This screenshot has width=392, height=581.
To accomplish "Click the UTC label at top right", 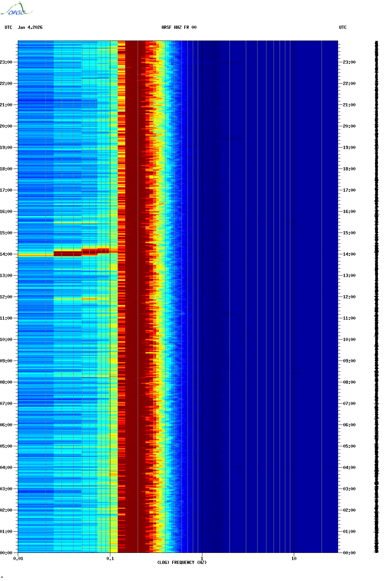I will coord(343,27).
